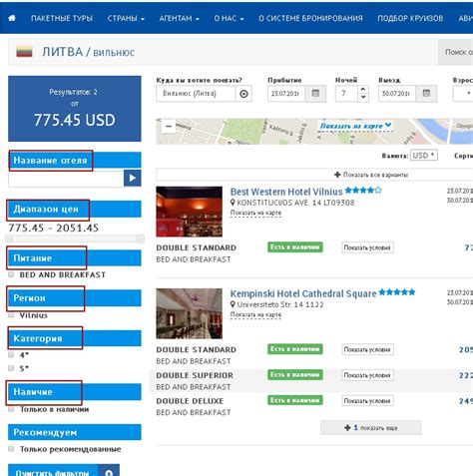Expand the 'Показать на карте' map toggle
This screenshot has height=476, width=473.
[x=355, y=126]
